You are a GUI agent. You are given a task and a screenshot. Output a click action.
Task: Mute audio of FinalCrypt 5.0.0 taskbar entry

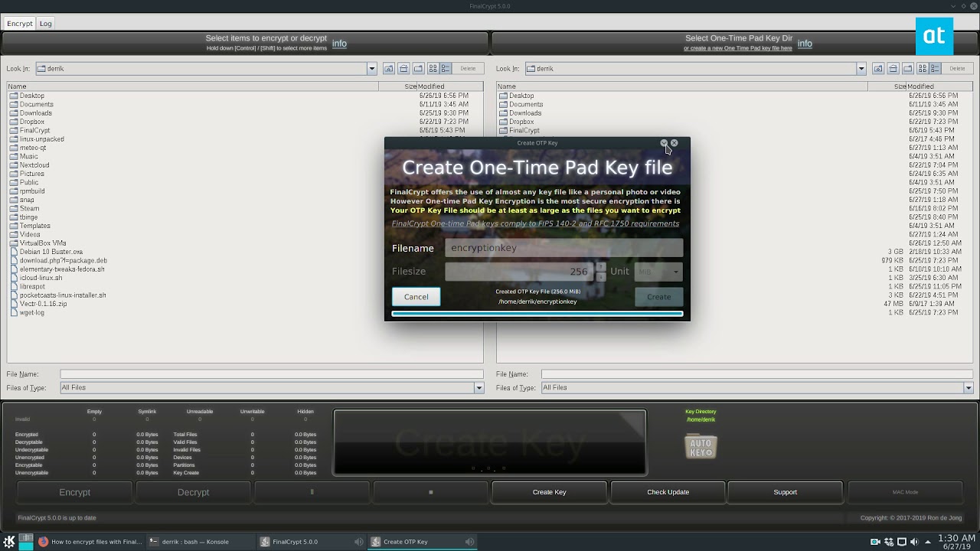(358, 542)
